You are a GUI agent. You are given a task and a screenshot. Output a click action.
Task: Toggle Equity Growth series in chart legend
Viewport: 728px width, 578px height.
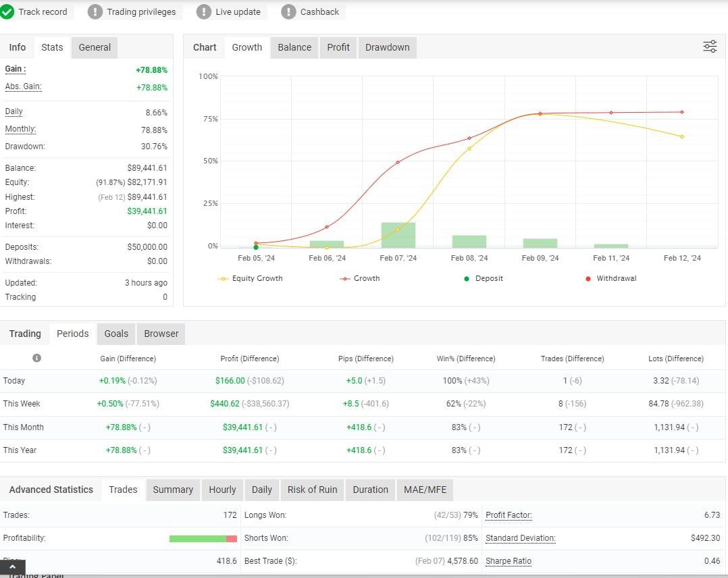[251, 279]
